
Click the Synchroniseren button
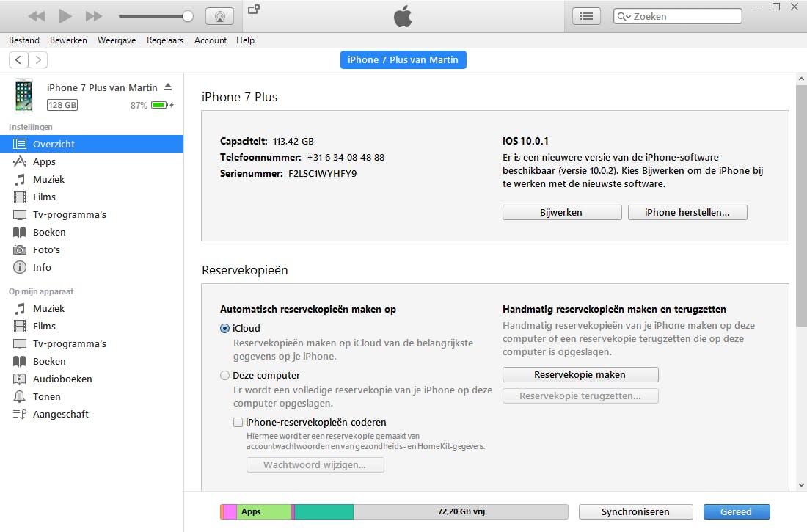pos(635,511)
